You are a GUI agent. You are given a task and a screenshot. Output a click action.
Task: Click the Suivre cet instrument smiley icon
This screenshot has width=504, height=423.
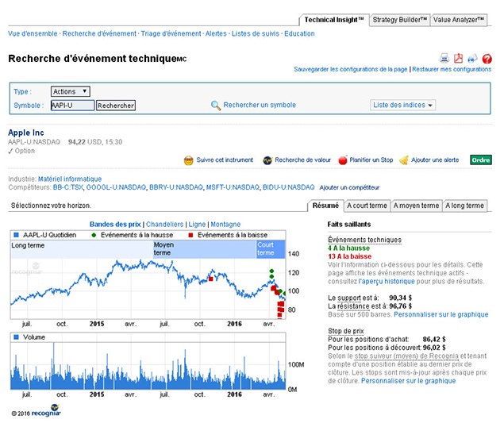(x=189, y=160)
